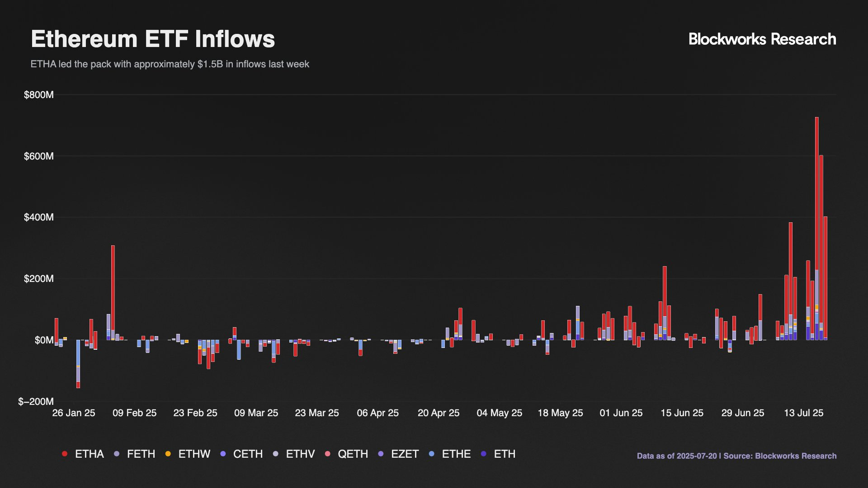Image resolution: width=868 pixels, height=488 pixels.
Task: Click the data source footer text
Action: point(736,456)
